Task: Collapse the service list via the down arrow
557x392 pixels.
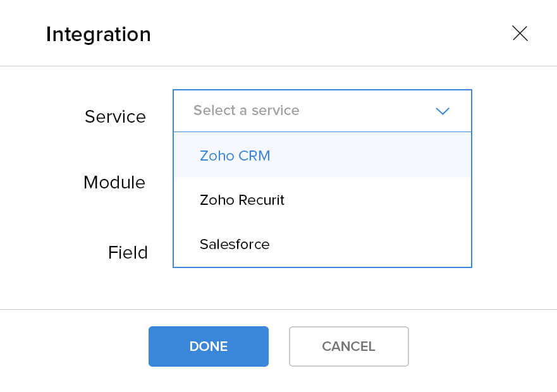Action: click(442, 111)
